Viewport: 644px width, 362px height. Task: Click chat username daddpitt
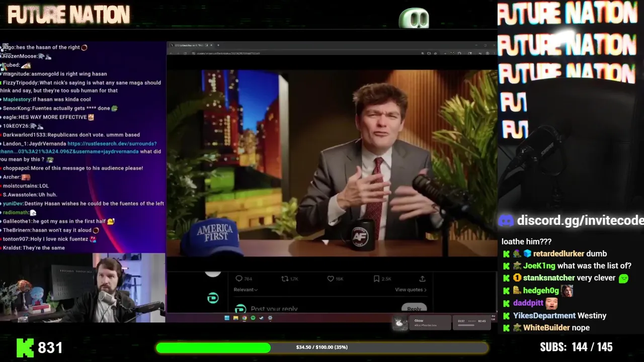click(x=528, y=303)
